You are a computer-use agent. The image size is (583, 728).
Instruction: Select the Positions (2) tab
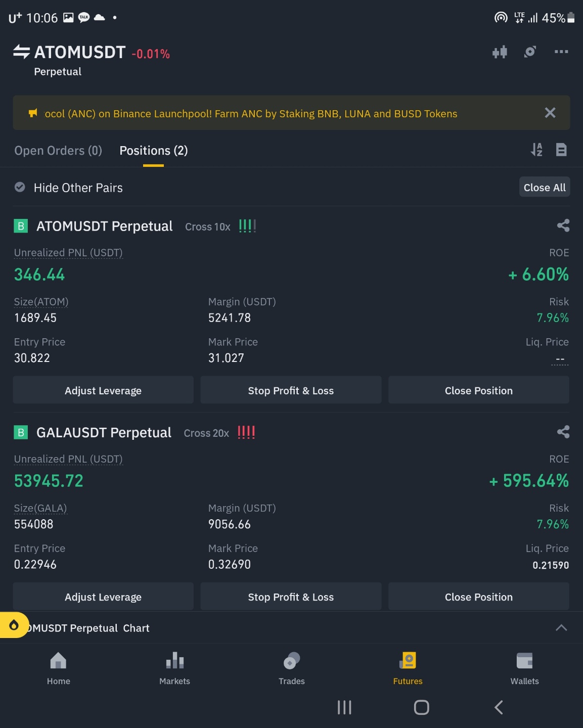(x=153, y=151)
